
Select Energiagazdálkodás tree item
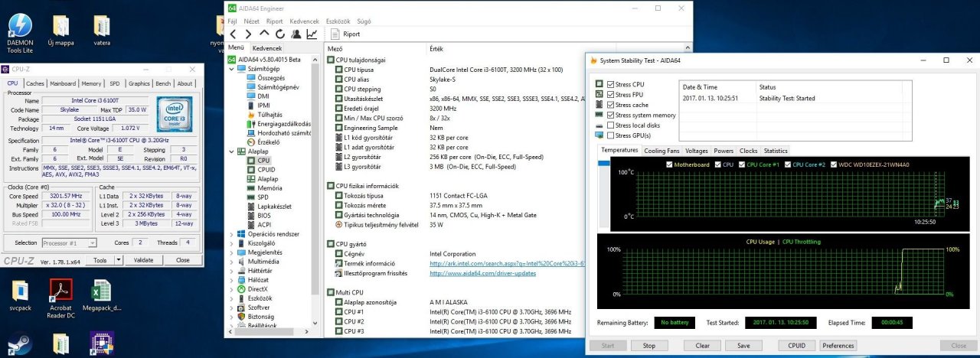click(279, 124)
